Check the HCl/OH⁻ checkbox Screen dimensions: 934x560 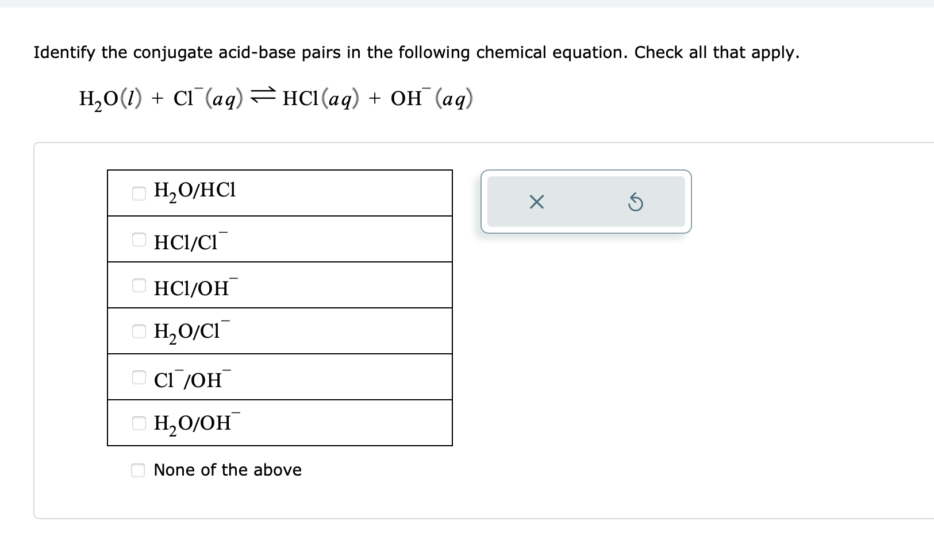(138, 286)
